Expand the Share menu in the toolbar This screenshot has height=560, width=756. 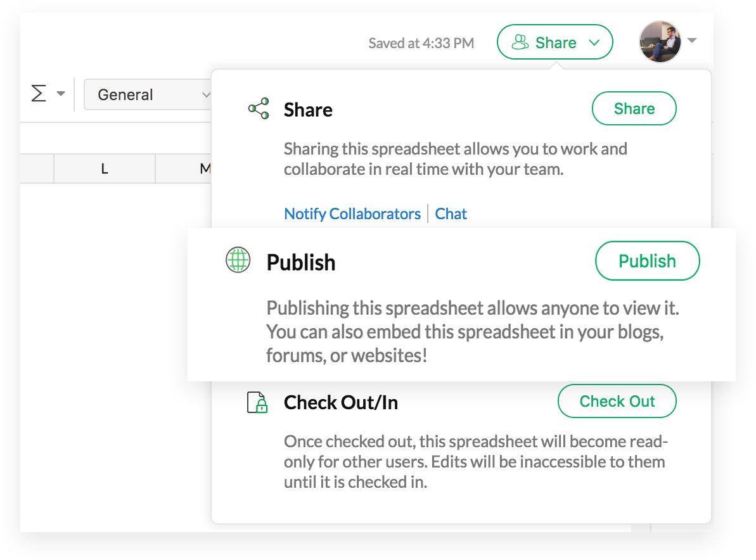pos(554,42)
